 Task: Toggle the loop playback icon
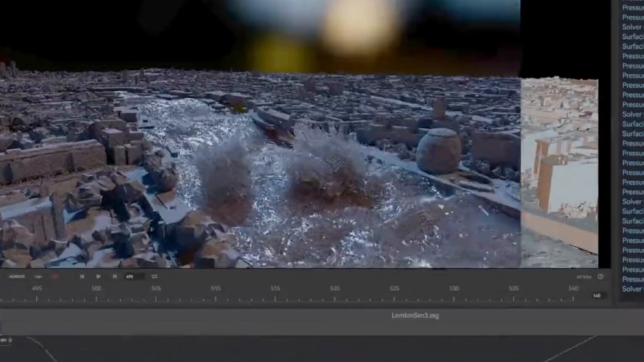pyautogui.click(x=154, y=277)
